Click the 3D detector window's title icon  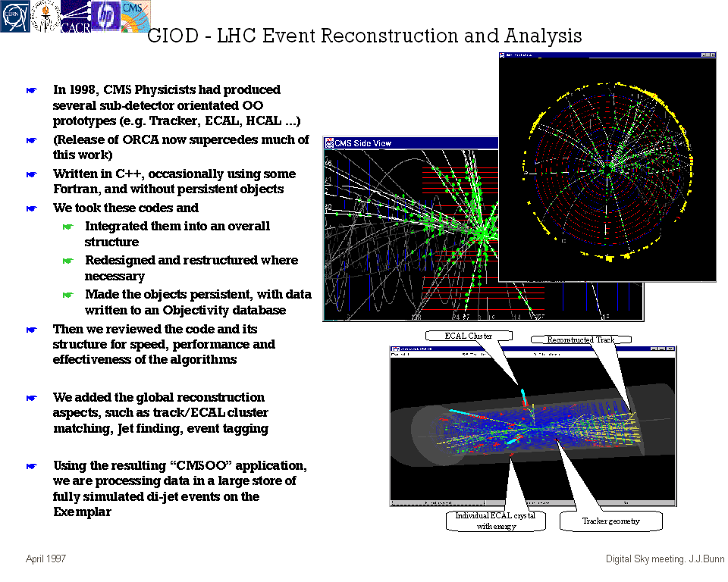click(x=395, y=349)
